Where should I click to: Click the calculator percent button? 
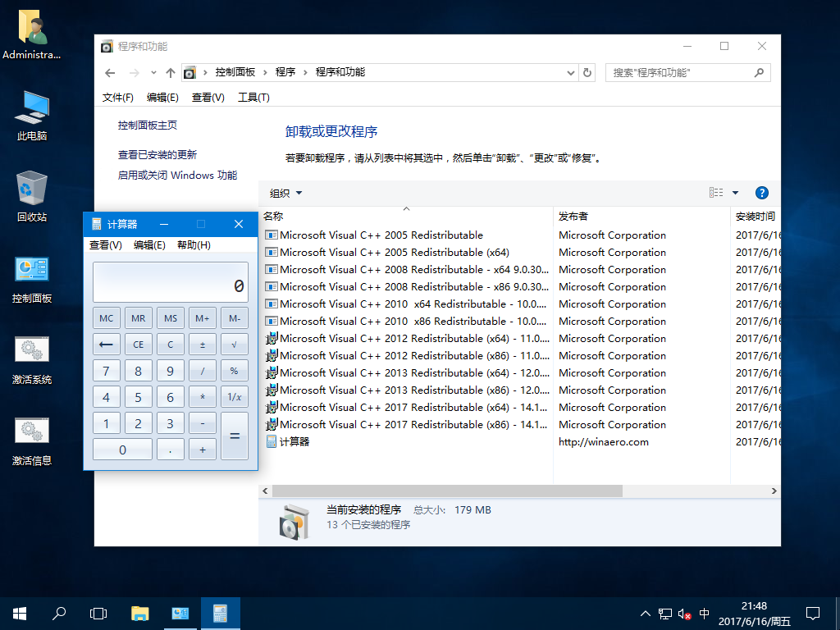pos(234,371)
